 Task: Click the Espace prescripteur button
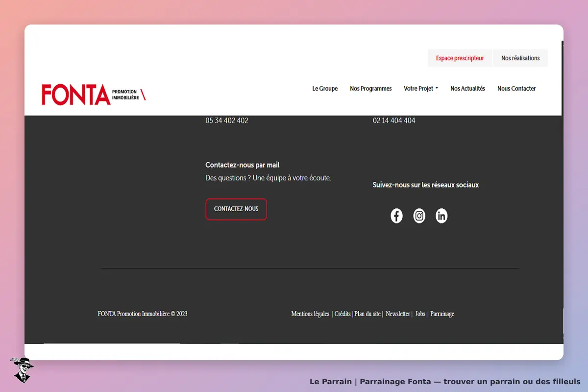[460, 58]
